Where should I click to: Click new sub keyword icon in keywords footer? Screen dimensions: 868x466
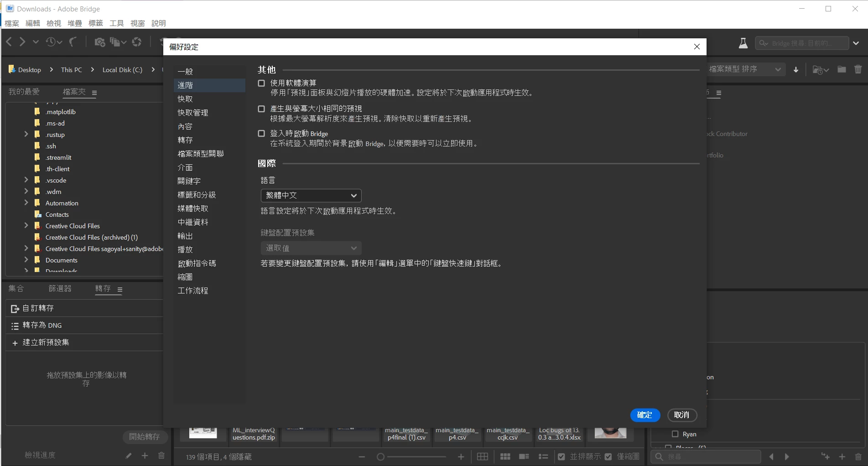pos(825,456)
